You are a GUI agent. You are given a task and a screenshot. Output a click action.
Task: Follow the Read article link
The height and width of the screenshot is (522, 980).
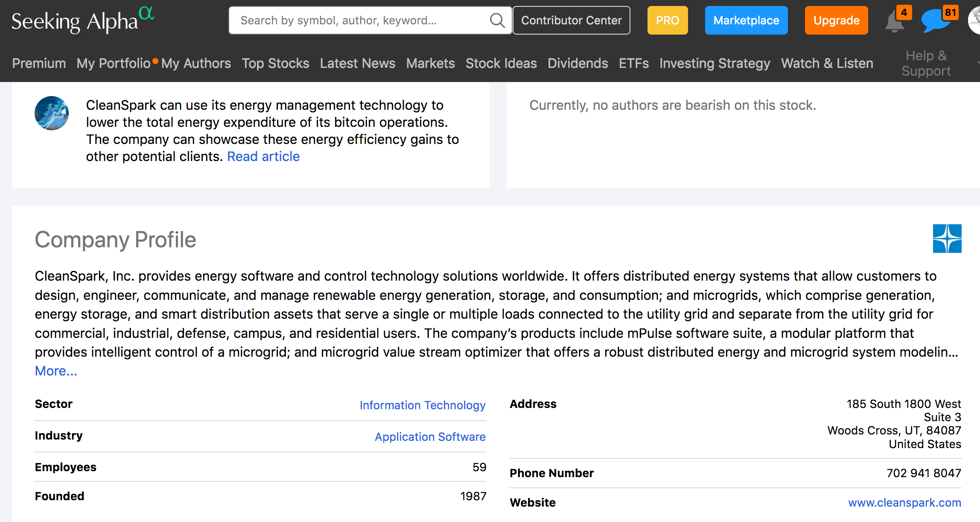coord(263,156)
